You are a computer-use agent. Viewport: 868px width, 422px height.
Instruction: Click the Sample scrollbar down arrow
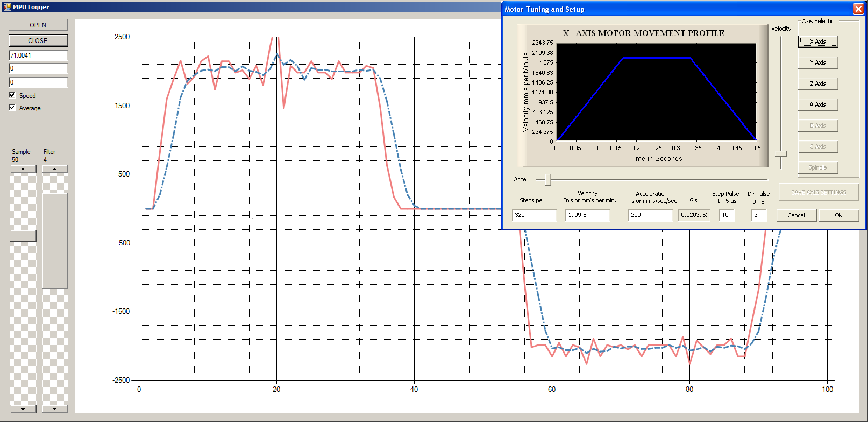(23, 409)
